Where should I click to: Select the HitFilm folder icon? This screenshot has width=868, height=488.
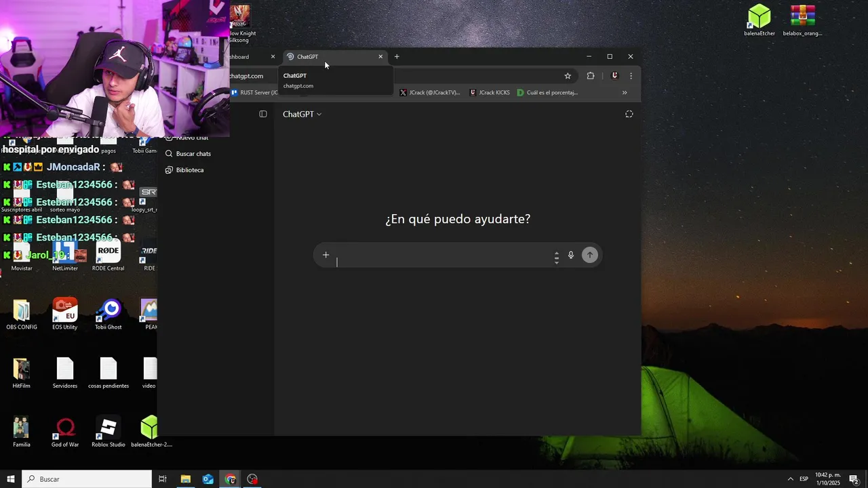(x=22, y=373)
